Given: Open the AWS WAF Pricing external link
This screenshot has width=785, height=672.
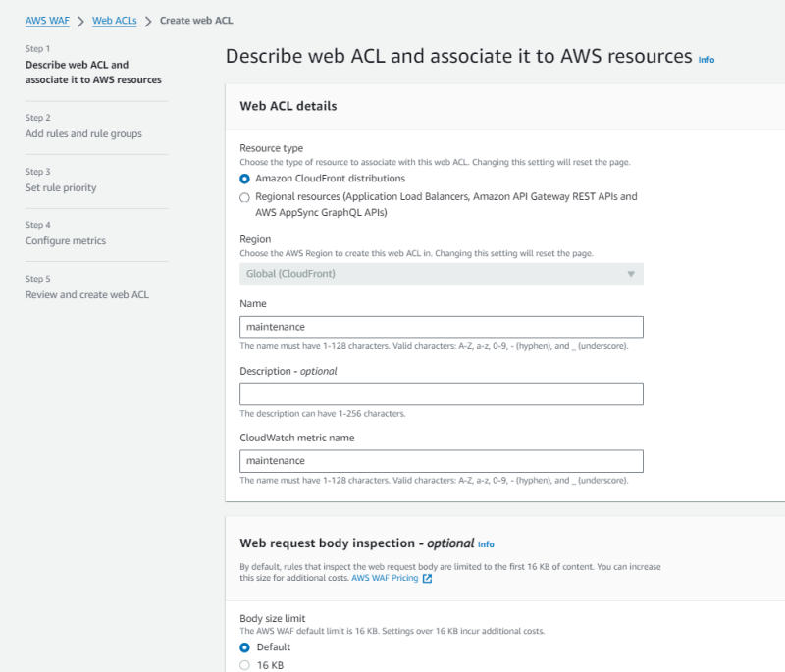Looking at the screenshot, I should [x=427, y=579].
